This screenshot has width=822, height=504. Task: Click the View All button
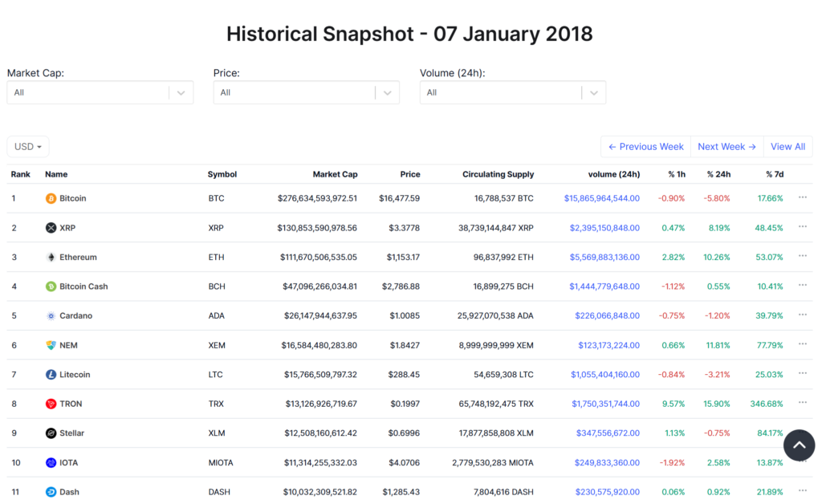click(x=788, y=147)
